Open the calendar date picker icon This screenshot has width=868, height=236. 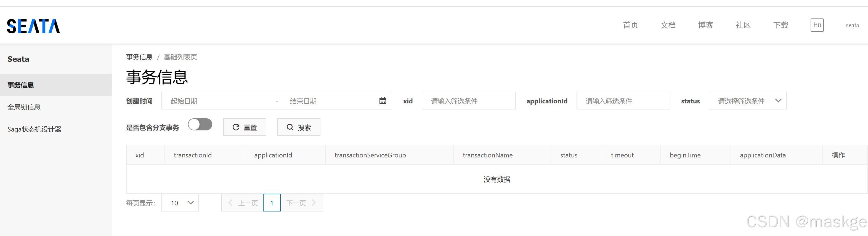coord(383,101)
